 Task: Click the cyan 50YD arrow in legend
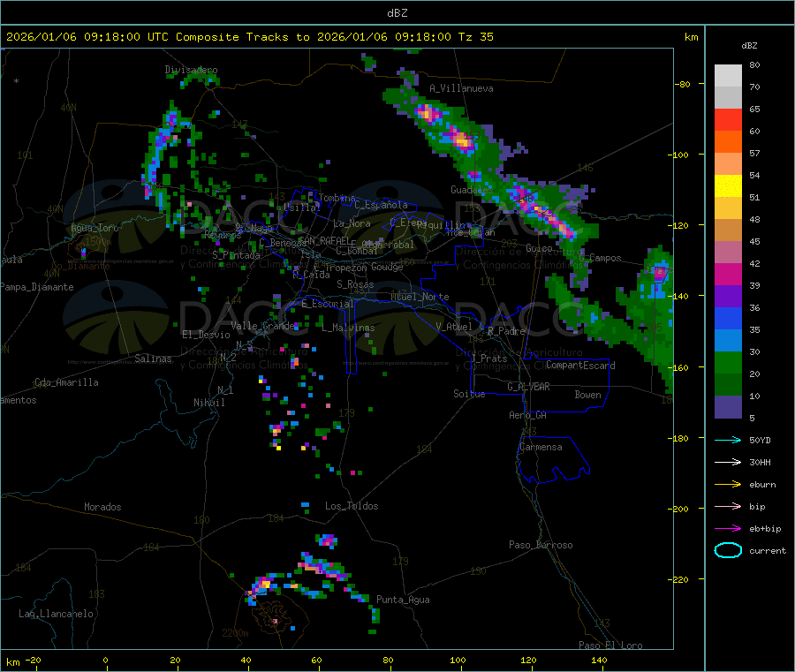[x=728, y=440]
